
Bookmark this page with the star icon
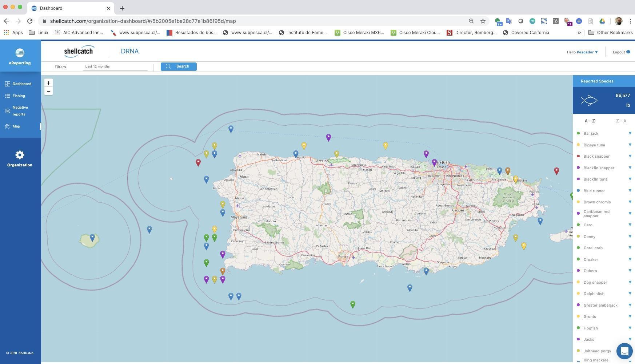coord(483,21)
